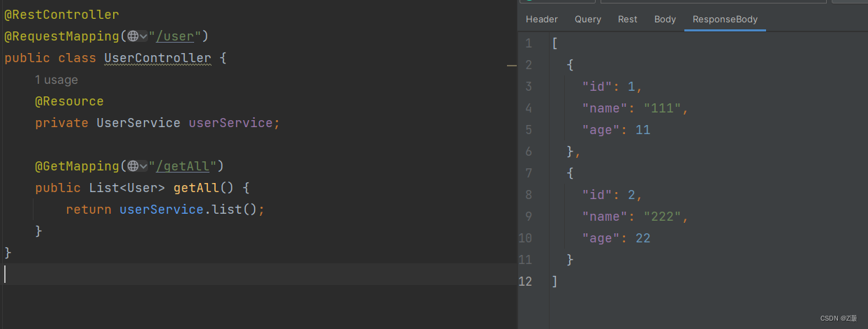Expand the URL dropdown arrow beside "/user"
Viewport: 868px width, 329px height.
click(x=143, y=36)
